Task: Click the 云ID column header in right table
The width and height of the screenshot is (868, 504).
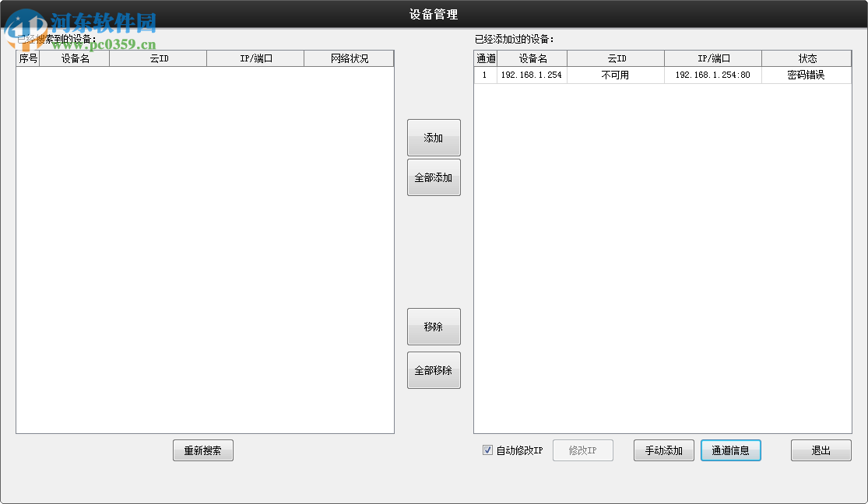Action: [615, 58]
